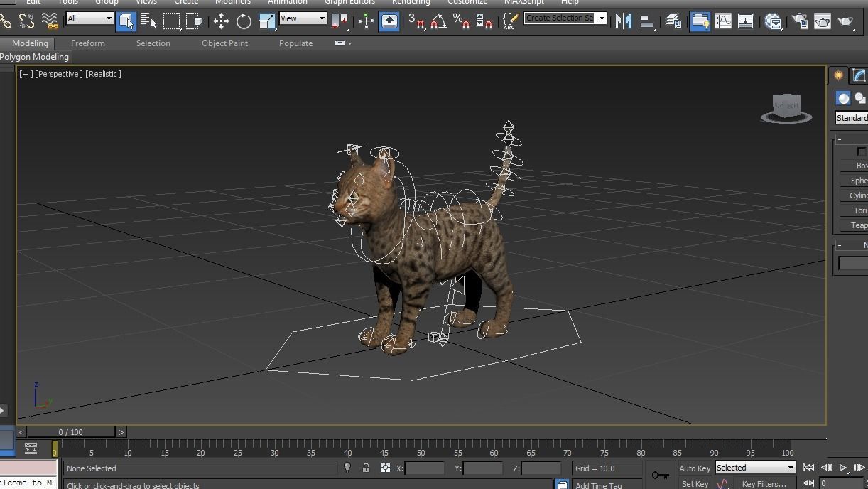
Task: Open the View reference coordinate dropdown
Action: (303, 18)
